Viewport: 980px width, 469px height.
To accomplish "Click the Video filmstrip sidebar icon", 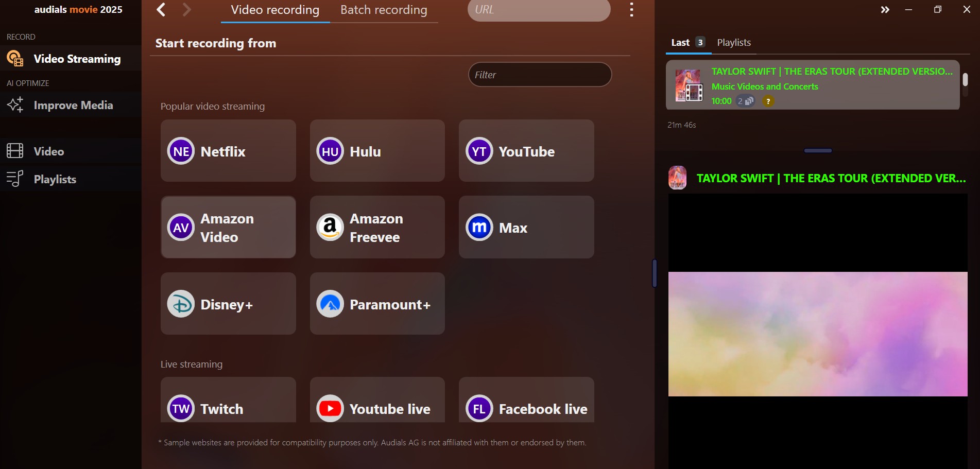I will (x=15, y=151).
